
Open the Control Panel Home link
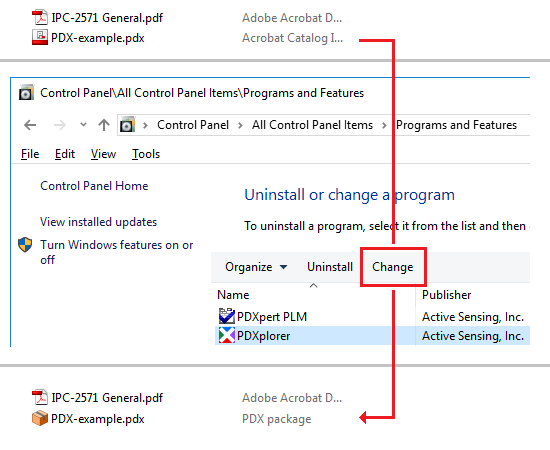[x=94, y=186]
